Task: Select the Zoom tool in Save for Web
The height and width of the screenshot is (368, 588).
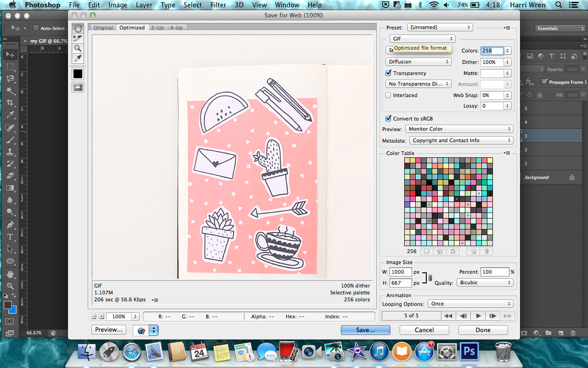Action: point(78,48)
